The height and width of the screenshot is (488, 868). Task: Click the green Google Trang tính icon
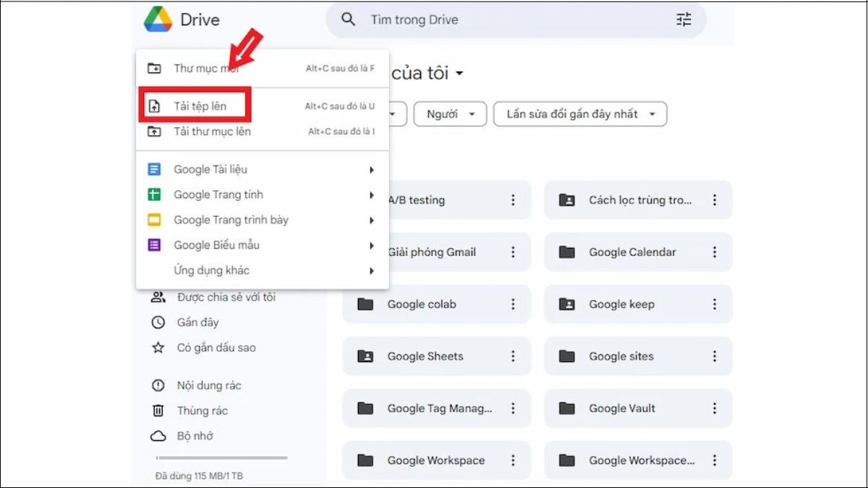[x=154, y=194]
